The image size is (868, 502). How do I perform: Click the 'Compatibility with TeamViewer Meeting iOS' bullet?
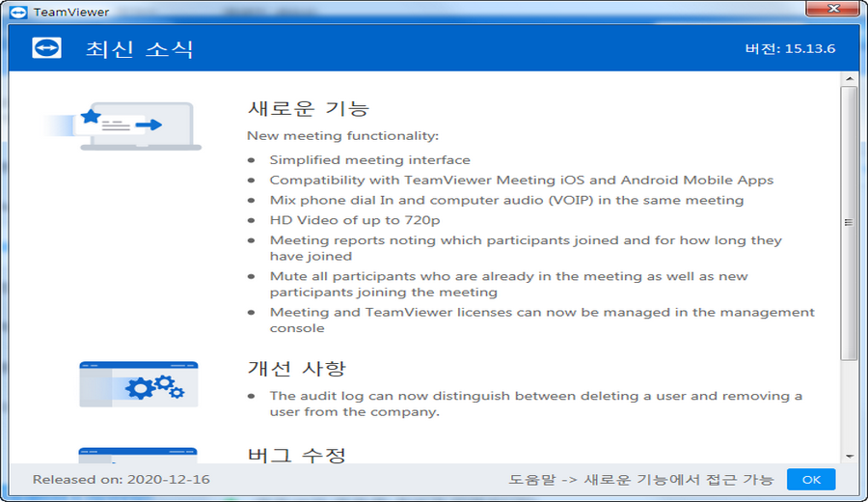point(522,181)
